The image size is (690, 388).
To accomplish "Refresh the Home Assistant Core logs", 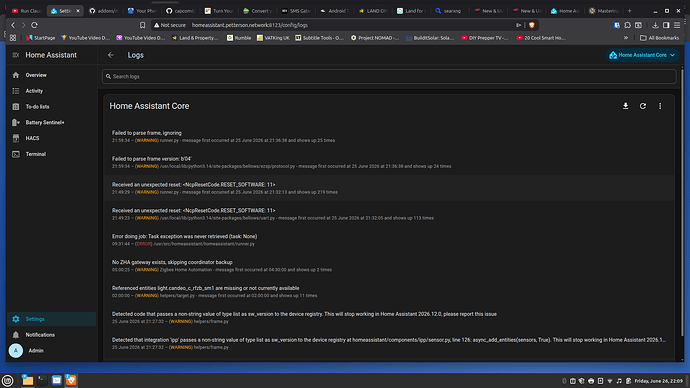I will (643, 106).
